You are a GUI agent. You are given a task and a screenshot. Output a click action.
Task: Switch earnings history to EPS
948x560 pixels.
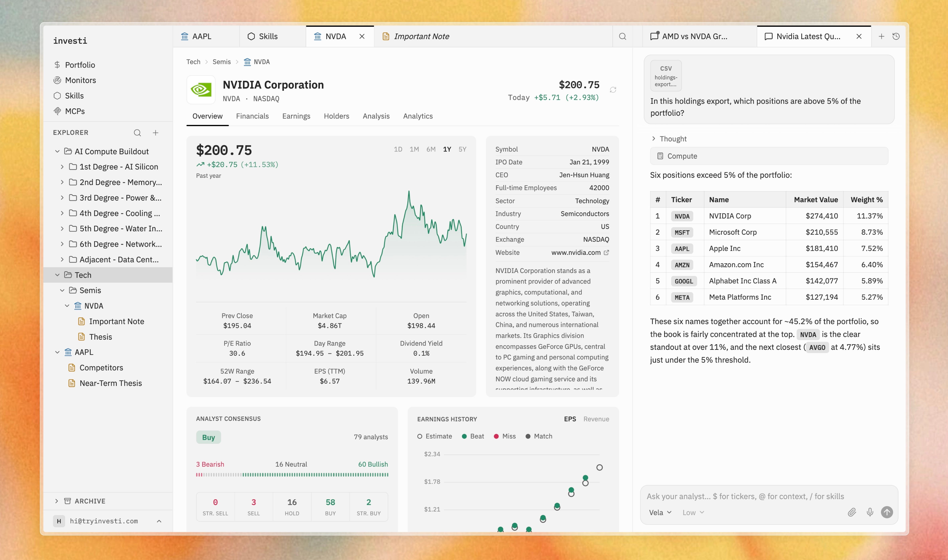click(570, 419)
